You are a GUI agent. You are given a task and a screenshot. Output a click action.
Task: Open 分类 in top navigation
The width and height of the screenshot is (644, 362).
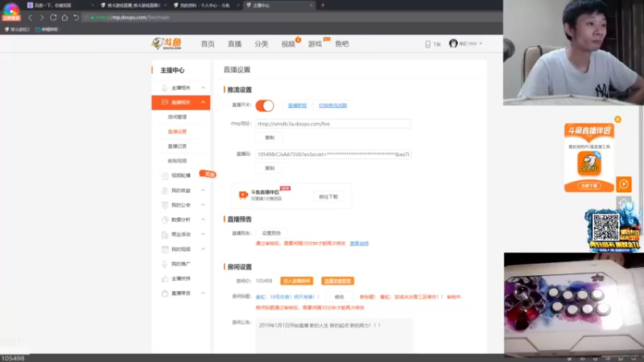coord(261,44)
